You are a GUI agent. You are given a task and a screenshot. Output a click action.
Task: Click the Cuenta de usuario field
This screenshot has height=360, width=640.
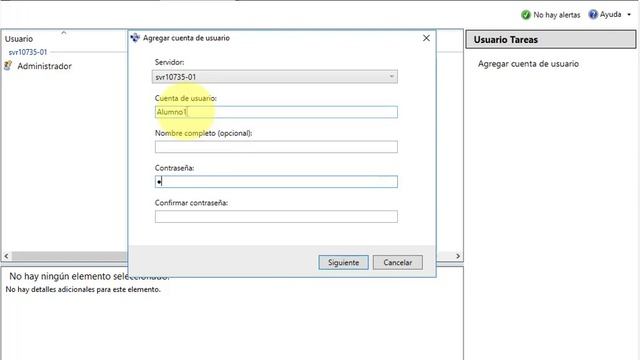[276, 112]
